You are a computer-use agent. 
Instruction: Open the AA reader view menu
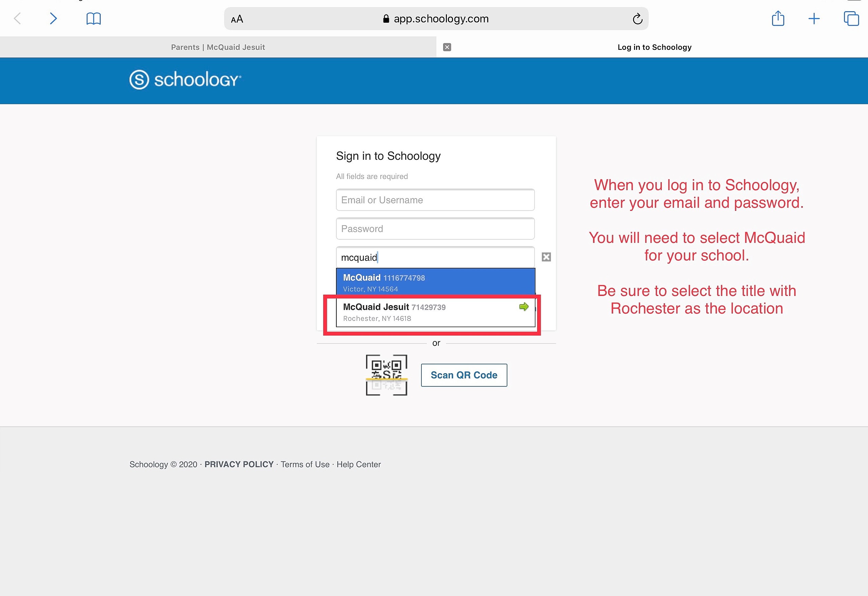tap(237, 19)
